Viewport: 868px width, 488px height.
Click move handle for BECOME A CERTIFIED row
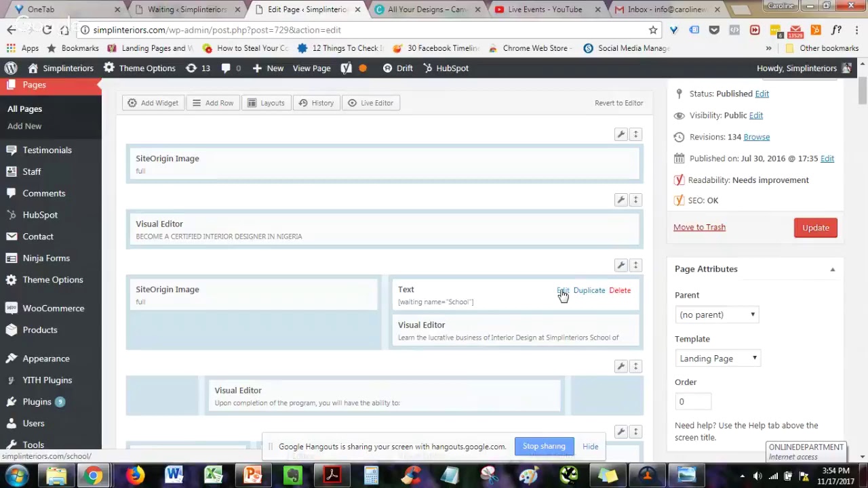635,200
